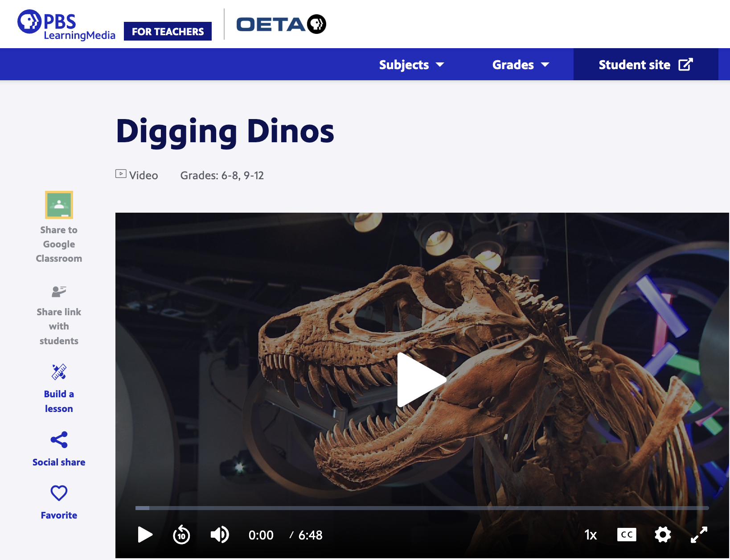Share to Google Classroom icon
Screen dimensions: 730x560
point(59,205)
